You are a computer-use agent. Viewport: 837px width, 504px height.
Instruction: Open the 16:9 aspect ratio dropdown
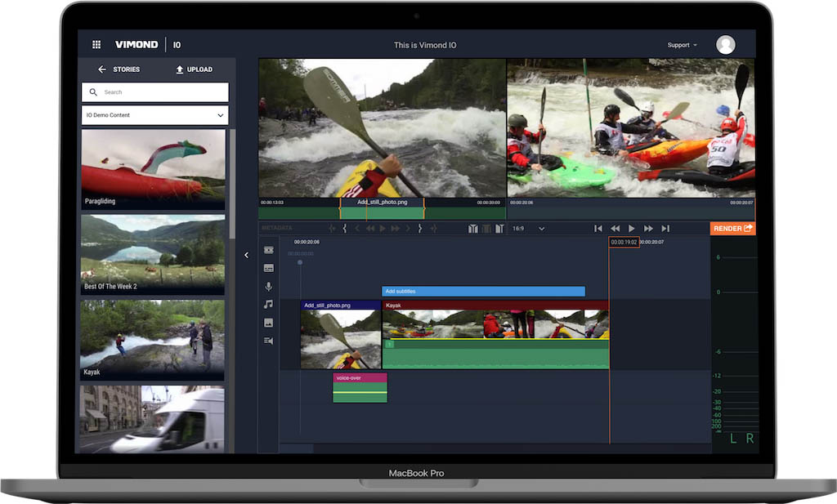point(529,228)
